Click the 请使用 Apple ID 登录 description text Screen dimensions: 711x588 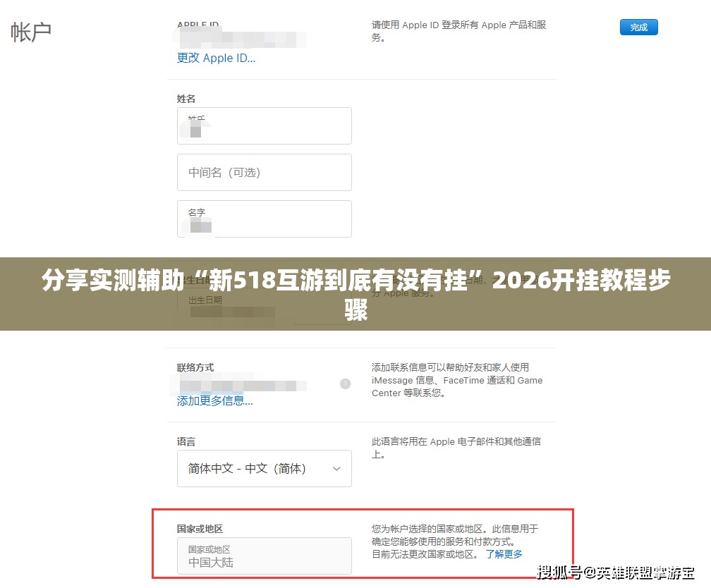[459, 31]
